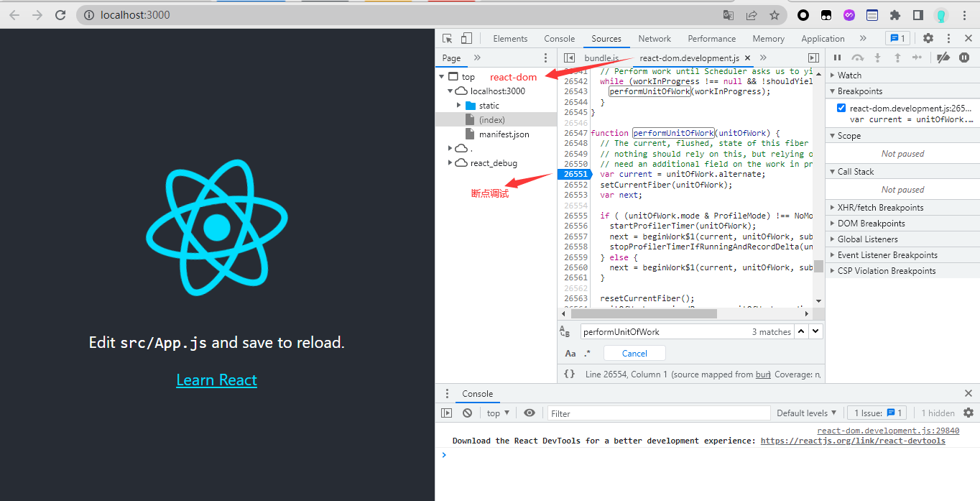The height and width of the screenshot is (501, 980).
Task: Open the DevTools customize three-dot menu
Action: 948,39
